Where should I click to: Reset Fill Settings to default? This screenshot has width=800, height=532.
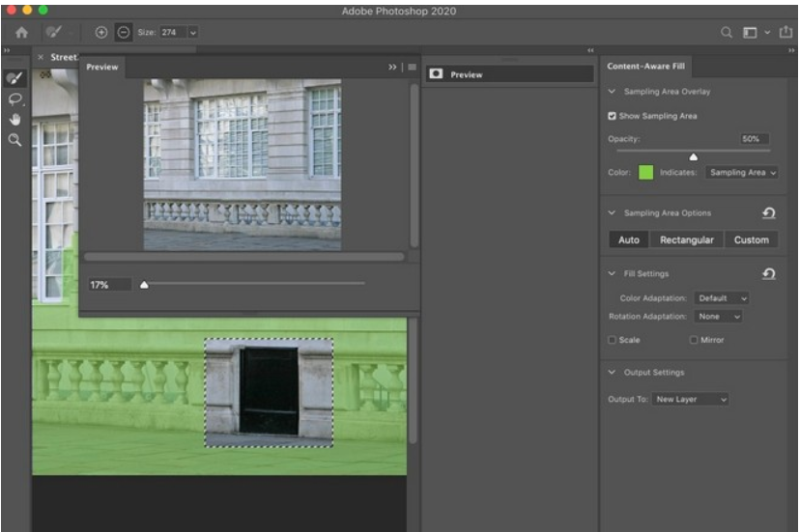[769, 274]
